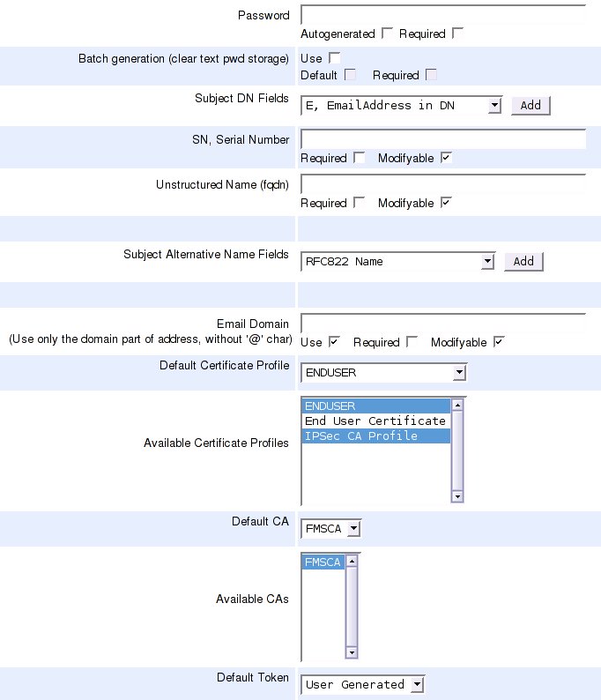Uncheck Use for Email Domain
This screenshot has height=700, width=601.
tap(334, 341)
